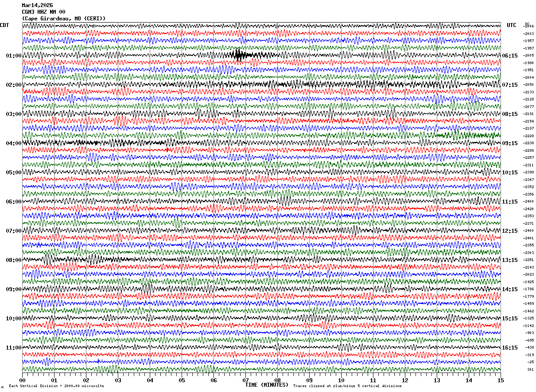Click the 09:15 UTC time label
Screen dimensions: 536x392
510,143
